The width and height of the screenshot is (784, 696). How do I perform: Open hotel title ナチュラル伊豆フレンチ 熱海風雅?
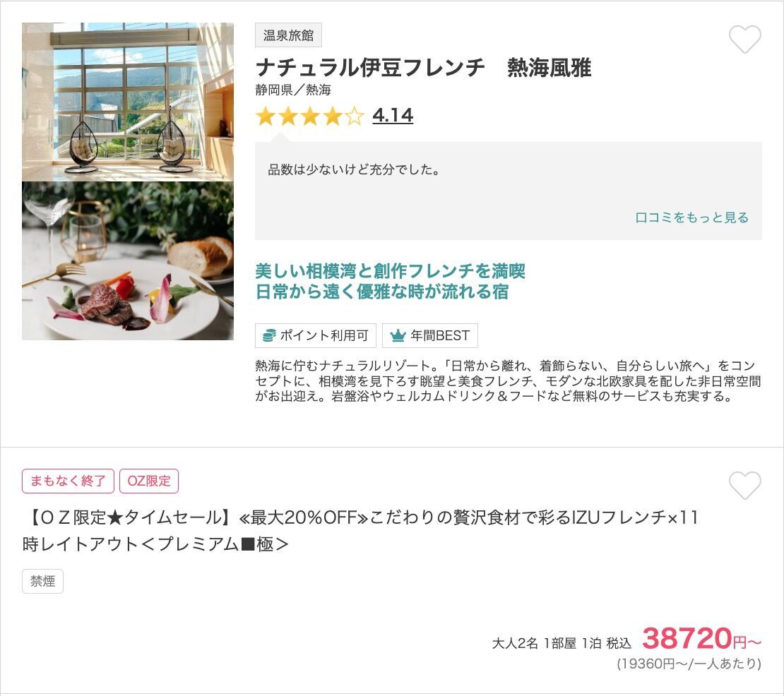pos(423,68)
